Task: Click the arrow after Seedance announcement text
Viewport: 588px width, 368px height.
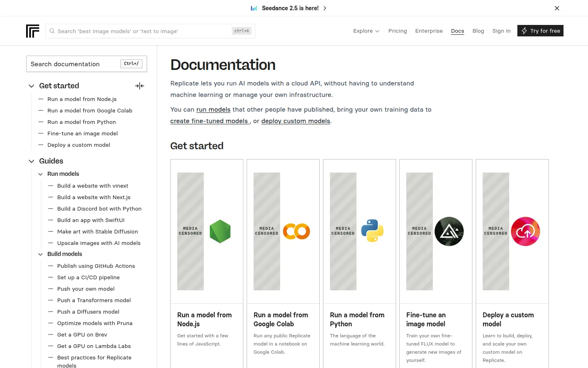Action: pyautogui.click(x=325, y=8)
